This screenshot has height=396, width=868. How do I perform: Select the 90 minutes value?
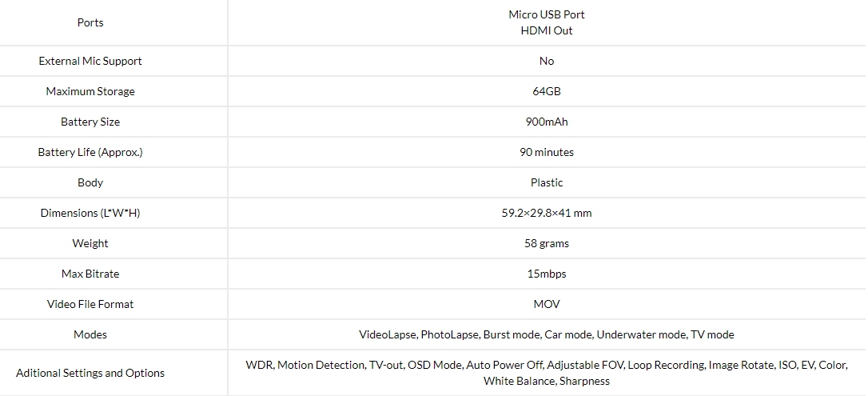pos(547,152)
